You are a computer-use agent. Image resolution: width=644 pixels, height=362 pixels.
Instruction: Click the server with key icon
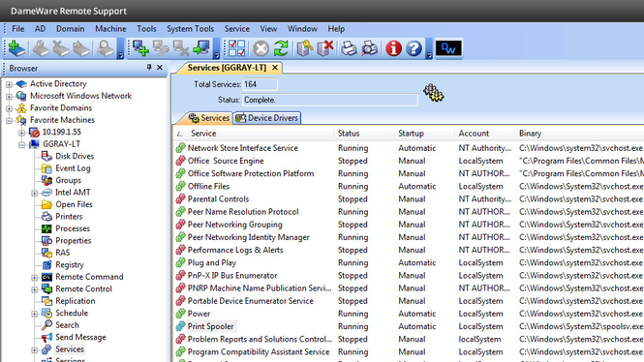pyautogui.click(x=305, y=48)
